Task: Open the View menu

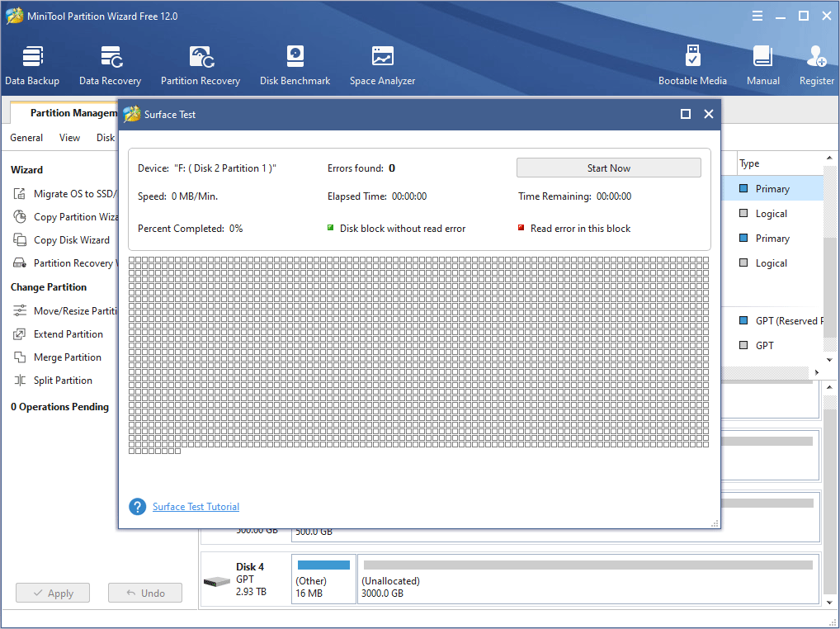Action: 69,138
